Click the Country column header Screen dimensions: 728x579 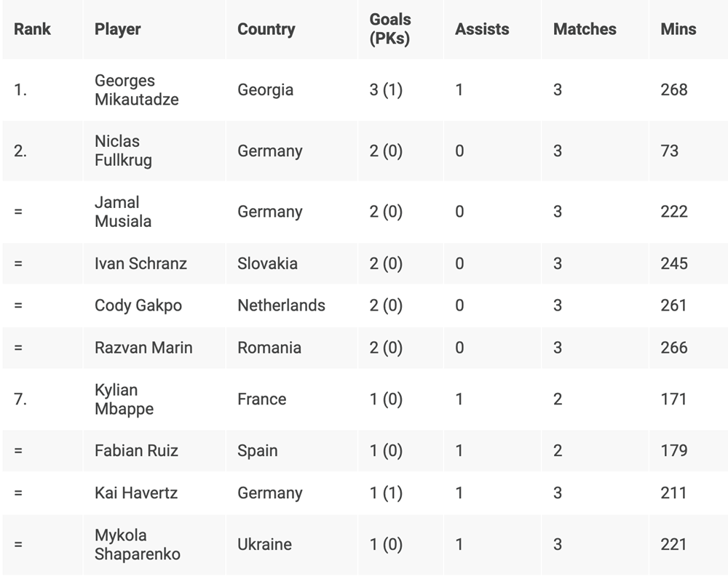[x=266, y=29]
